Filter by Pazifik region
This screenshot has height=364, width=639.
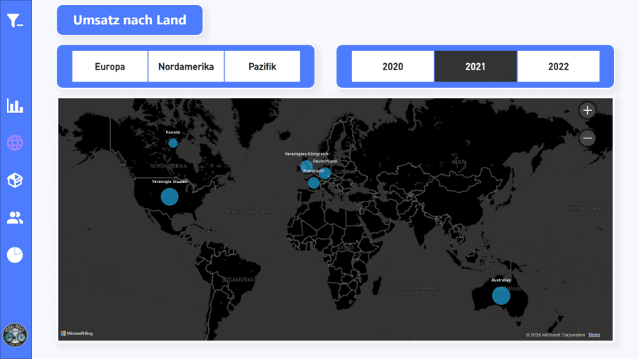262,67
